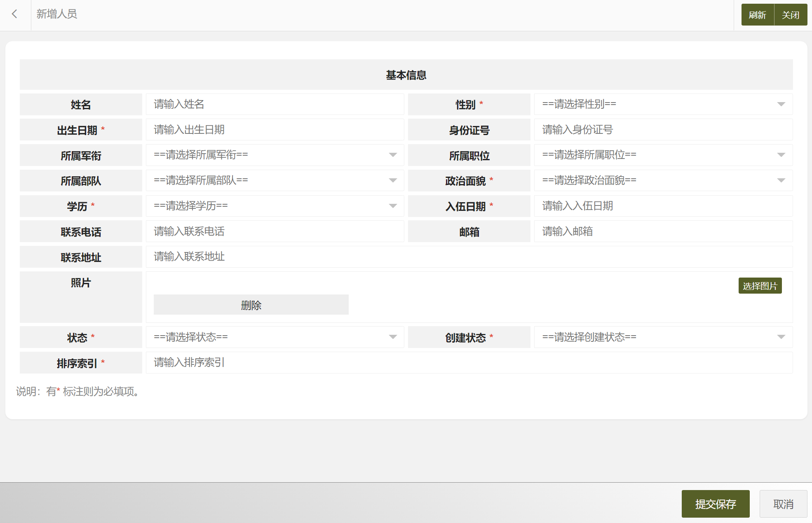Submit form with 提交保存
This screenshot has height=523, width=812.
coord(715,504)
